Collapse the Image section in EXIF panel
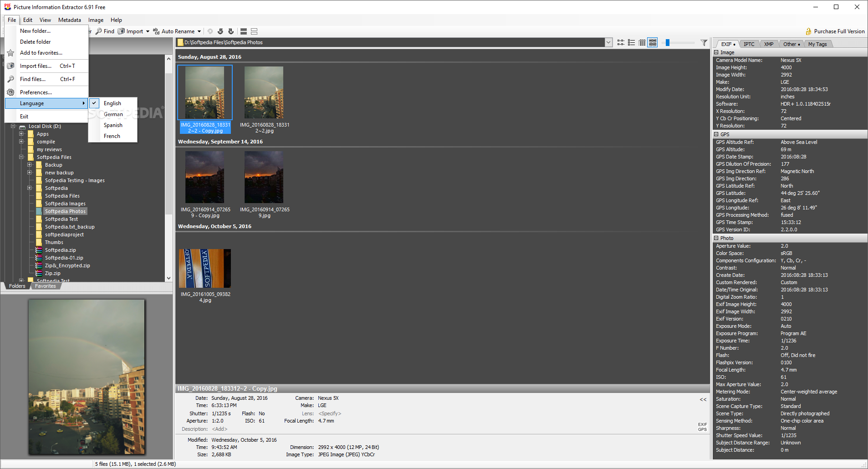The width and height of the screenshot is (868, 469). 716,52
